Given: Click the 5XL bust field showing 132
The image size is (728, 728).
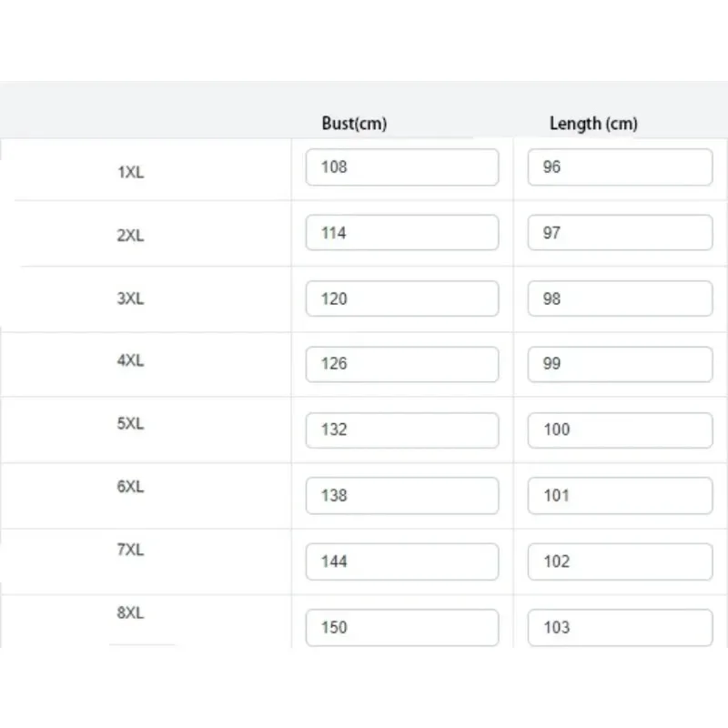Looking at the screenshot, I should 402,430.
